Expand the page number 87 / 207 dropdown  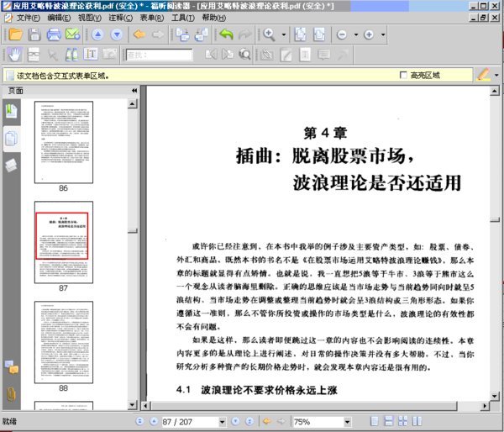[x=222, y=422]
